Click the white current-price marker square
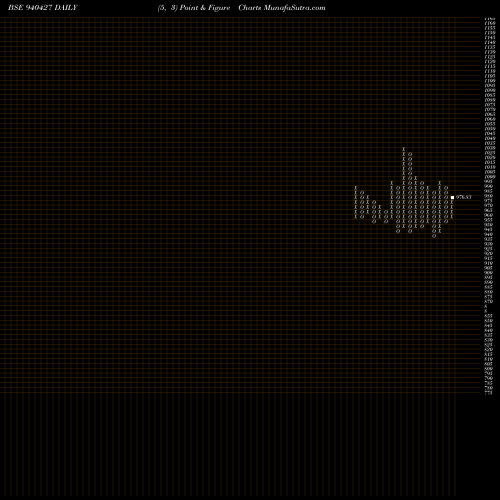 tap(452, 197)
